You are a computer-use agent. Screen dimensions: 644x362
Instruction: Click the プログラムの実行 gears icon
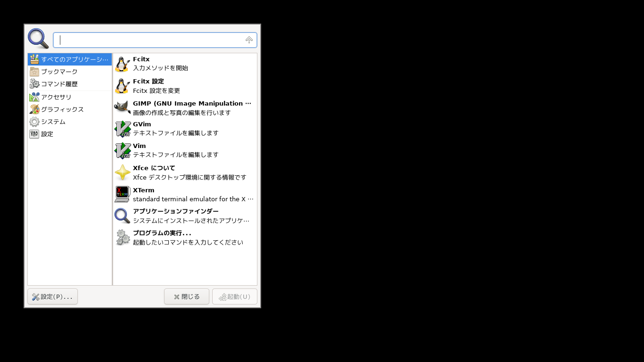pos(123,238)
